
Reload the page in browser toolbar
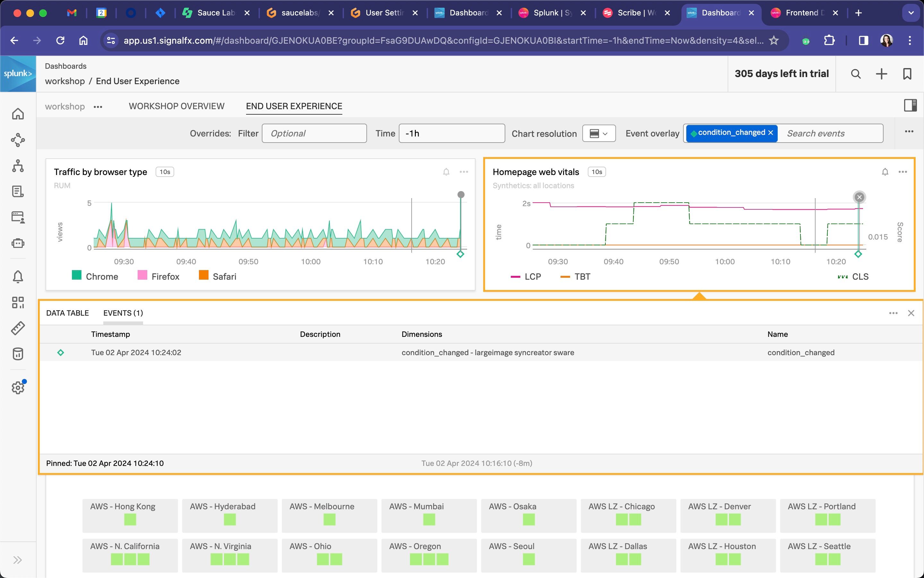(60, 40)
